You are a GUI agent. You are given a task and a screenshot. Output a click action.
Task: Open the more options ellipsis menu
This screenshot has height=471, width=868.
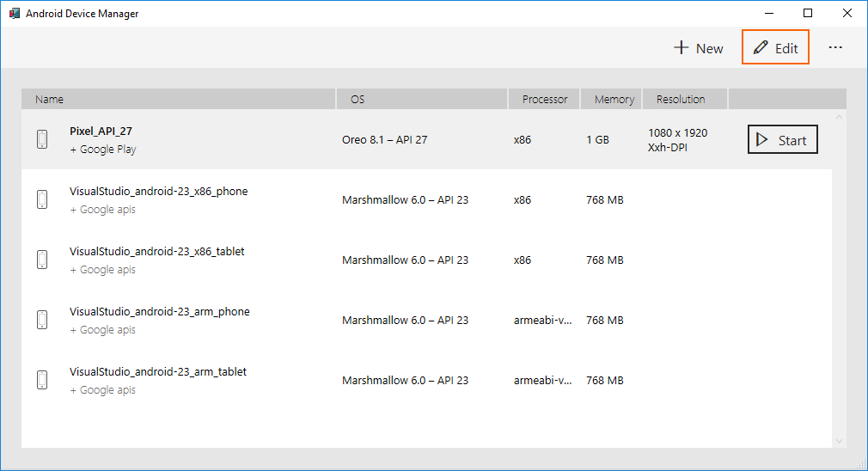(x=835, y=47)
